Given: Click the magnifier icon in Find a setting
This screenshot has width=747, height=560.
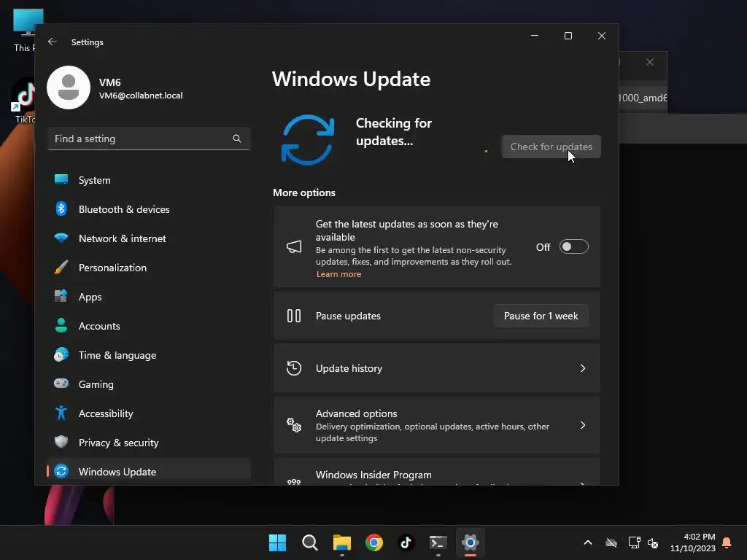Looking at the screenshot, I should click(x=237, y=139).
